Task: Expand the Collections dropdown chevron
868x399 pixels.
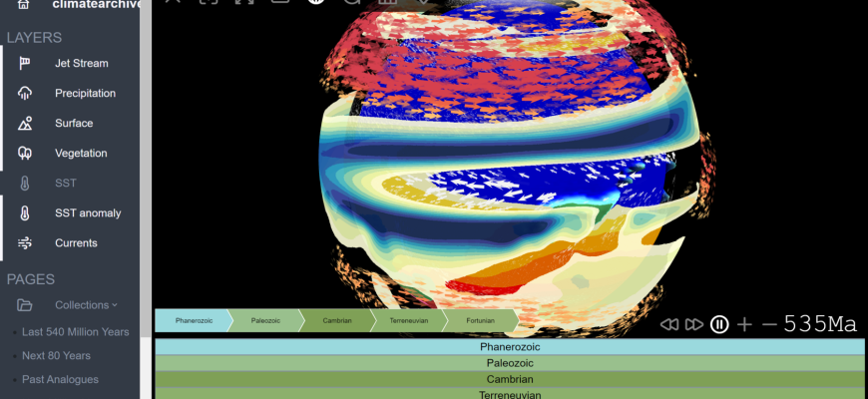Action: 115,305
